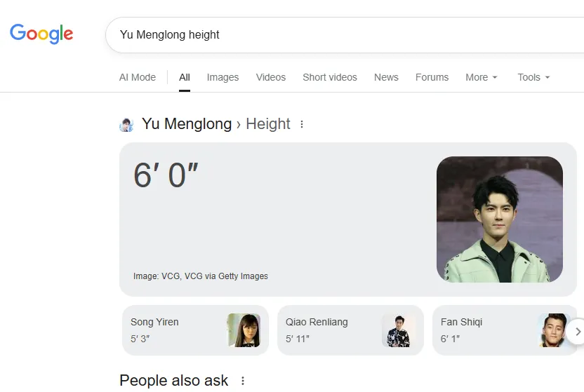584x392 pixels.
Task: Expand the Tools dropdown
Action: coord(533,77)
